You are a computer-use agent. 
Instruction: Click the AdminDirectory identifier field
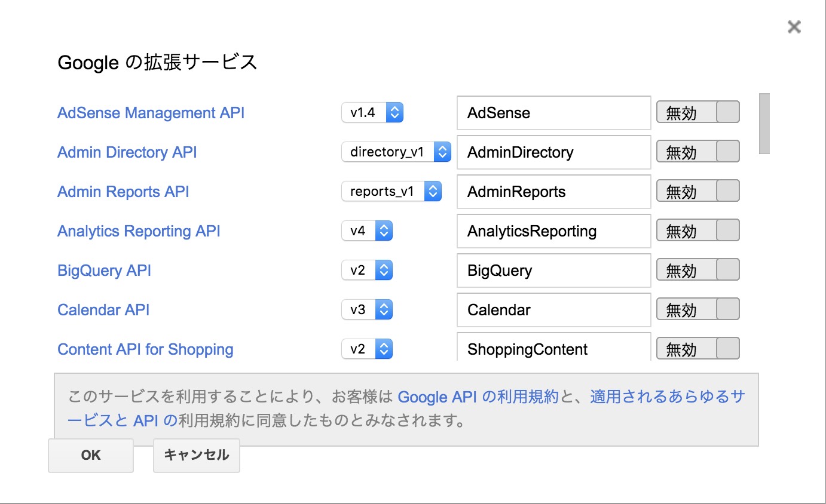pos(553,152)
